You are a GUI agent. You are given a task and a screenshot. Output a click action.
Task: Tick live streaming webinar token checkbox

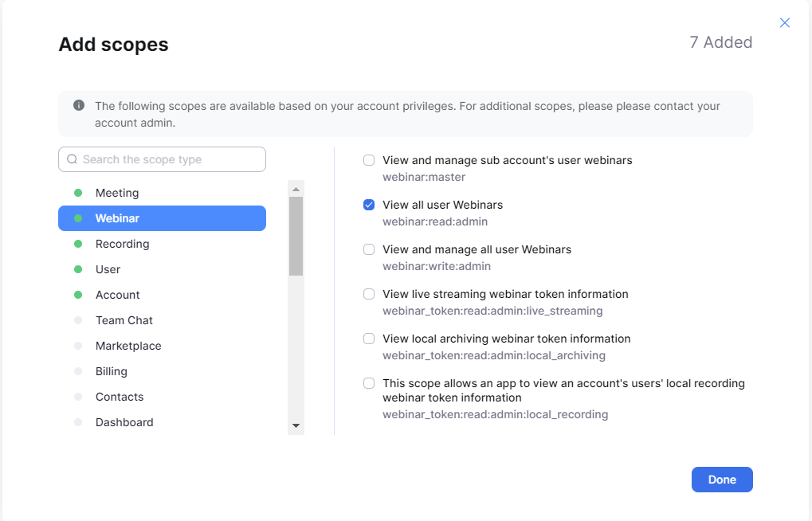[369, 294]
